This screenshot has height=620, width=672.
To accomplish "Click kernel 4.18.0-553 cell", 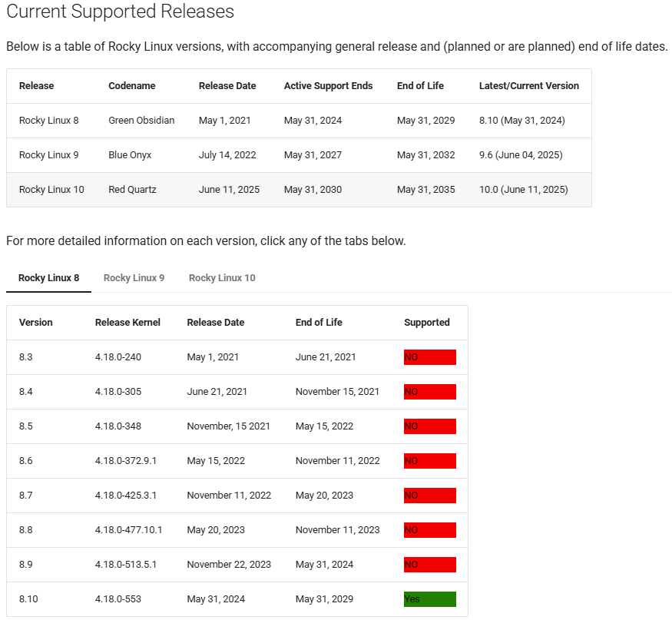I will click(x=118, y=599).
